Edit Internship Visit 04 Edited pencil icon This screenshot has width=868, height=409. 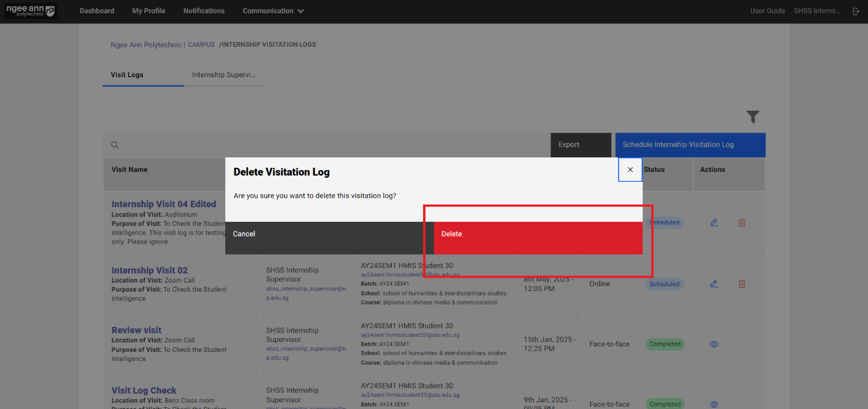pos(714,222)
